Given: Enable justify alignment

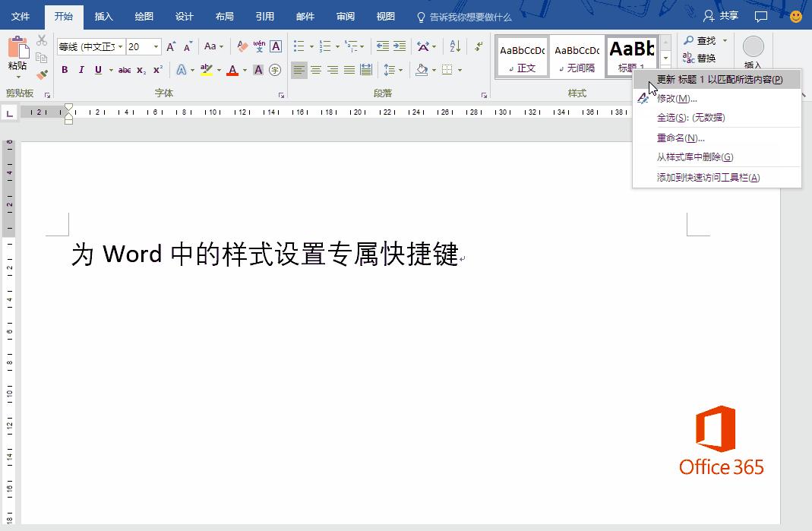Looking at the screenshot, I should click(x=349, y=69).
